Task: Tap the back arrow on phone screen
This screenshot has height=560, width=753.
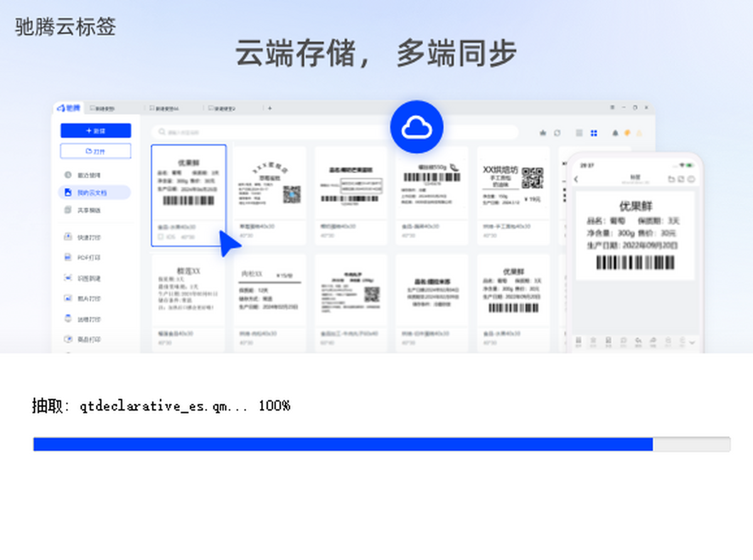Action: [576, 179]
